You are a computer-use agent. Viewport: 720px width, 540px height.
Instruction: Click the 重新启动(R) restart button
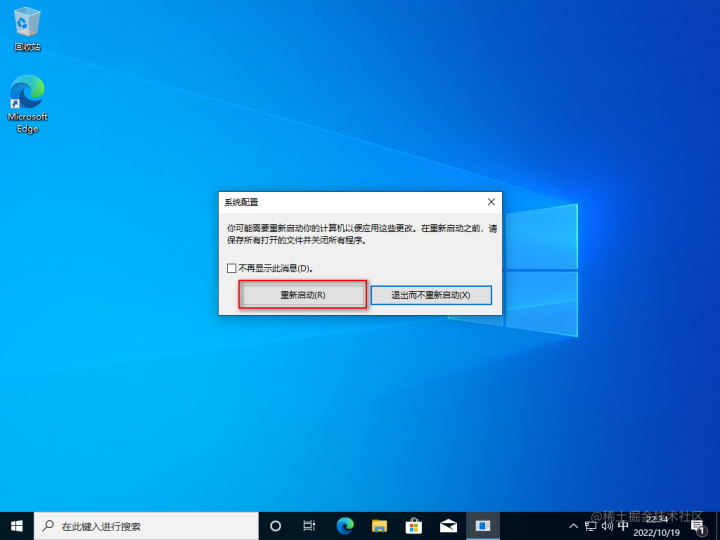point(303,295)
